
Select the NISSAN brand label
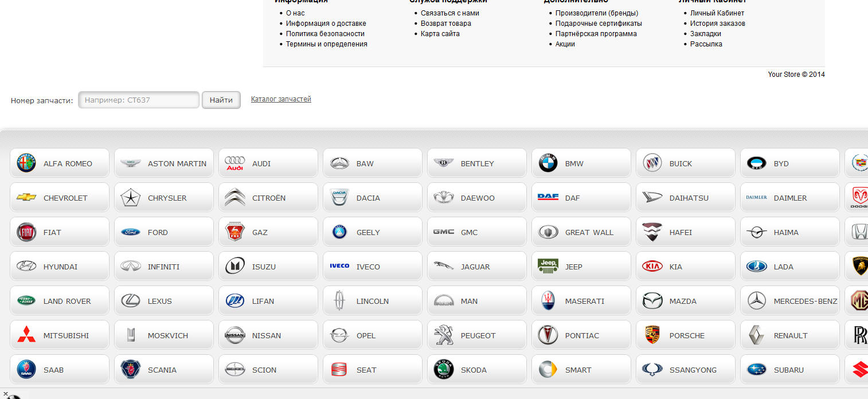click(x=267, y=335)
